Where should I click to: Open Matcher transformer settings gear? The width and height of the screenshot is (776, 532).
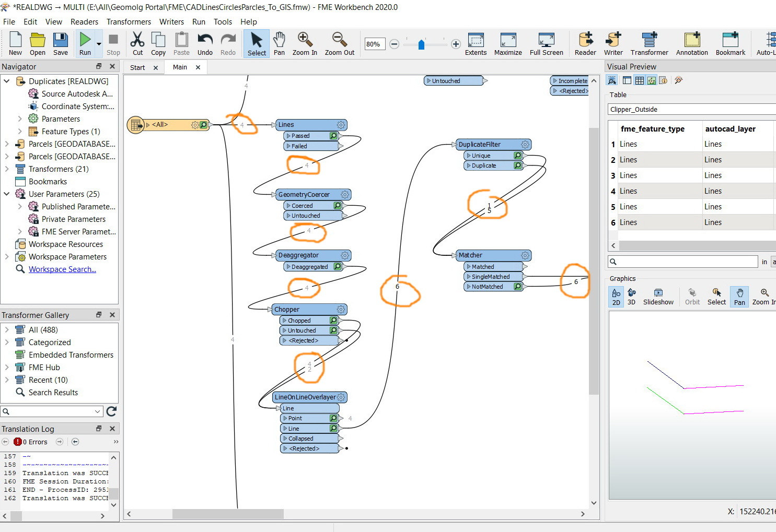525,255
